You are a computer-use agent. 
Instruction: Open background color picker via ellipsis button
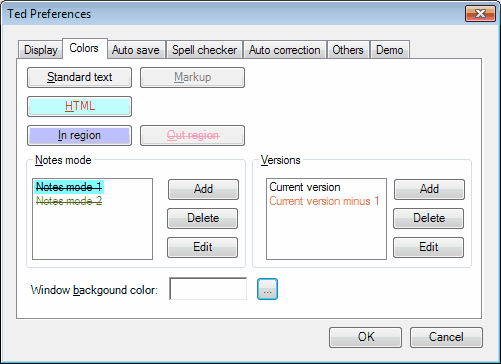click(267, 289)
